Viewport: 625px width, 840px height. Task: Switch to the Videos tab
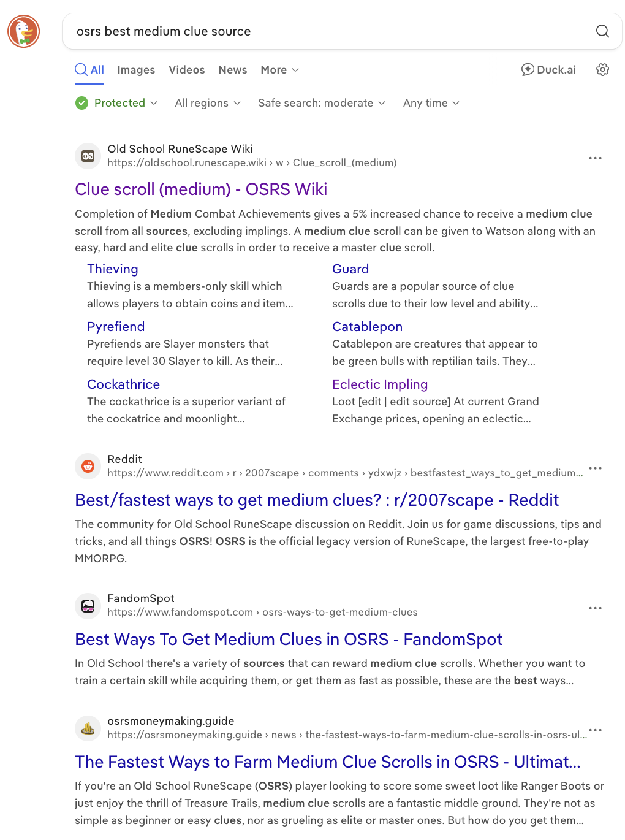(187, 70)
